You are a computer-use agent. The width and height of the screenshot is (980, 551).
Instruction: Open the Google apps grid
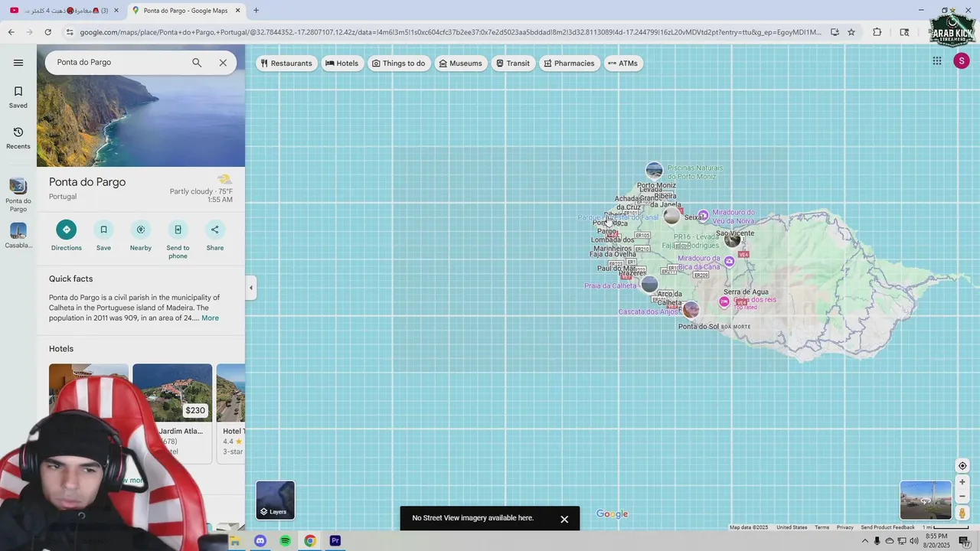coord(936,61)
